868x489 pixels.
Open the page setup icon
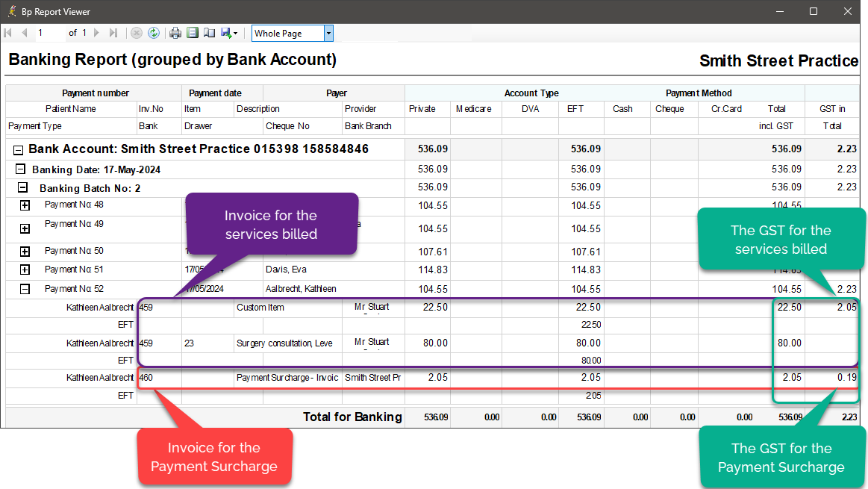pyautogui.click(x=209, y=33)
